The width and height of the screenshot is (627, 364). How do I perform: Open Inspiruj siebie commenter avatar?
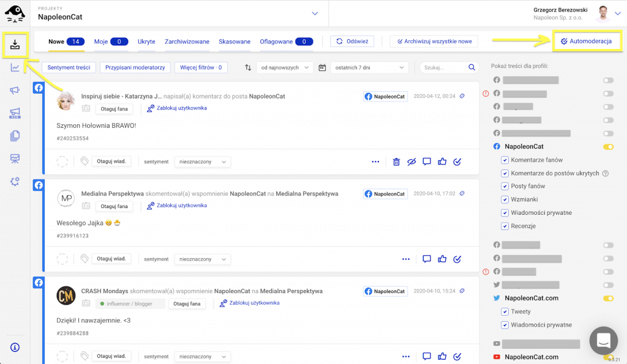point(66,100)
